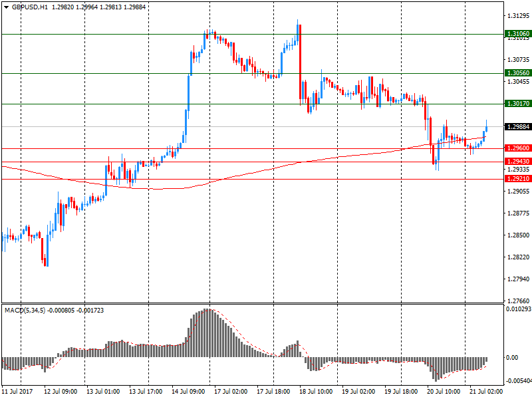
Task: Click the 12 Jul 09:00 time axis label
Action: (x=61, y=391)
